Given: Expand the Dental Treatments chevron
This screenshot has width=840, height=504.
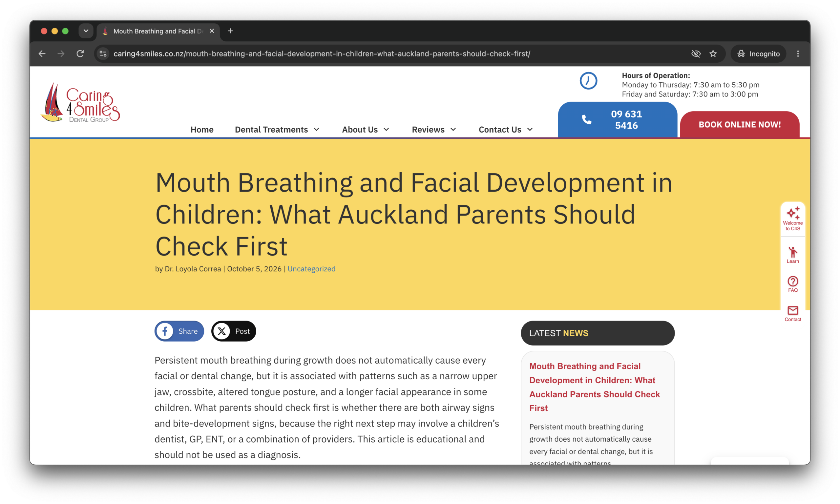Looking at the screenshot, I should [316, 129].
